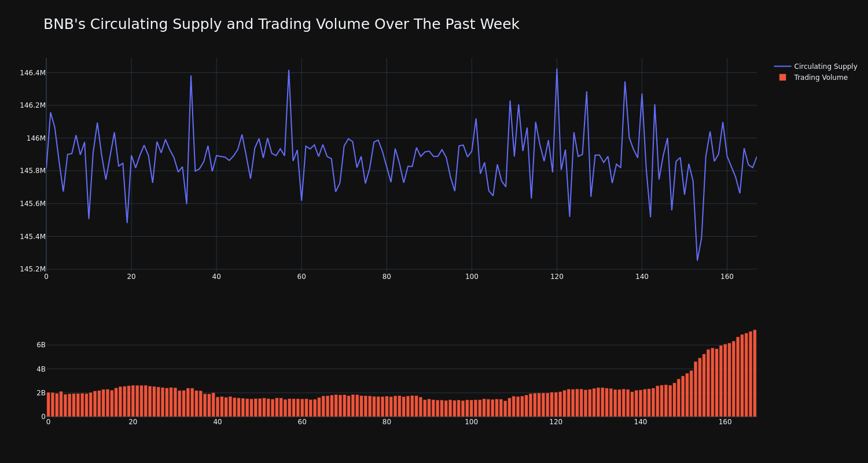Click the supply spike near index 34
This screenshot has height=463, width=868.
[x=191, y=76]
